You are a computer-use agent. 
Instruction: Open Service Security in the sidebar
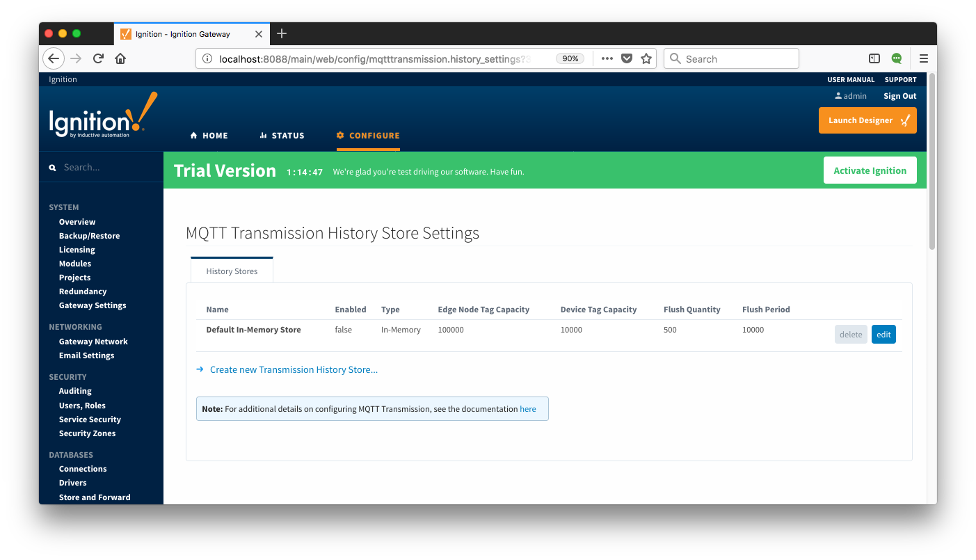[90, 419]
